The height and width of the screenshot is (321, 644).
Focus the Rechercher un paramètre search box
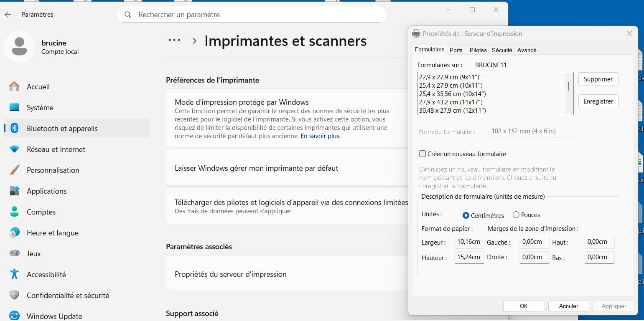[252, 15]
